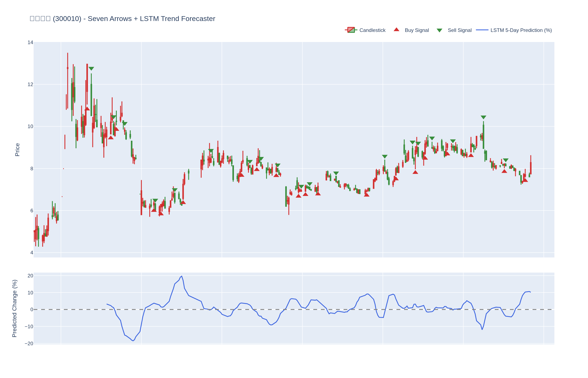The height and width of the screenshot is (378, 588).
Task: Toggle the Candlestick trace via its legend label
Action: 372,30
